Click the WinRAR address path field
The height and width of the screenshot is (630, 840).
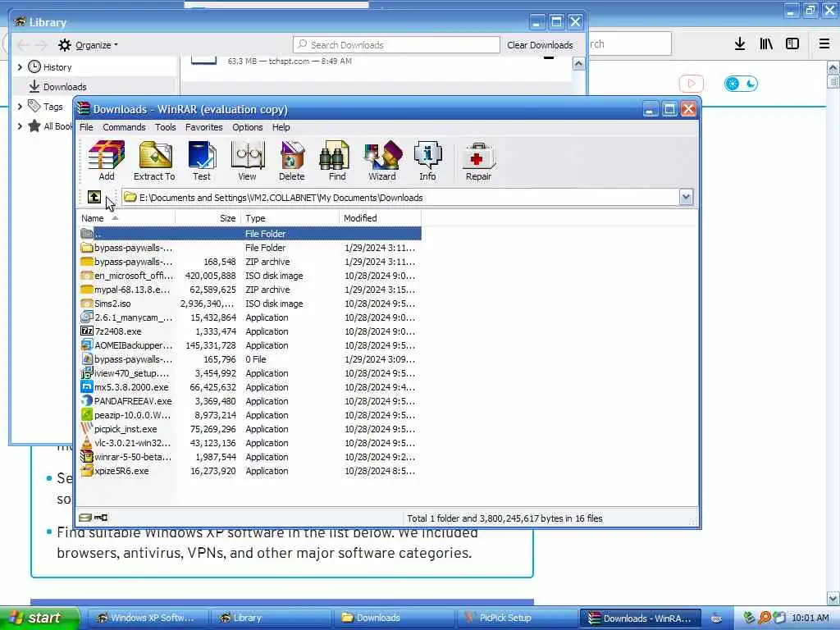coord(400,197)
